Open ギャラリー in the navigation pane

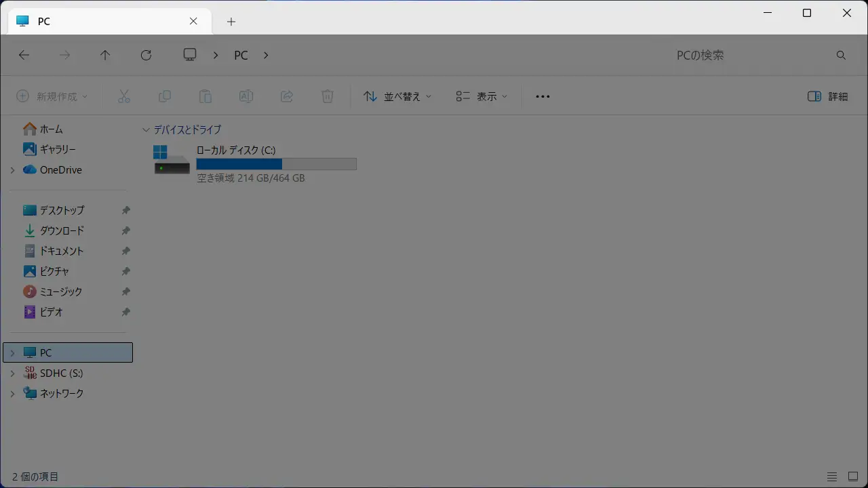(x=58, y=149)
